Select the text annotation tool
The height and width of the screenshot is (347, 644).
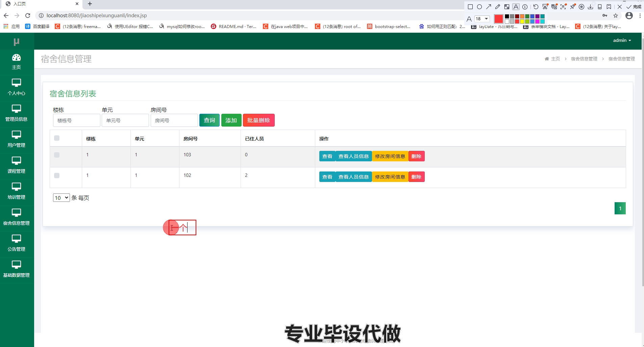point(516,7)
